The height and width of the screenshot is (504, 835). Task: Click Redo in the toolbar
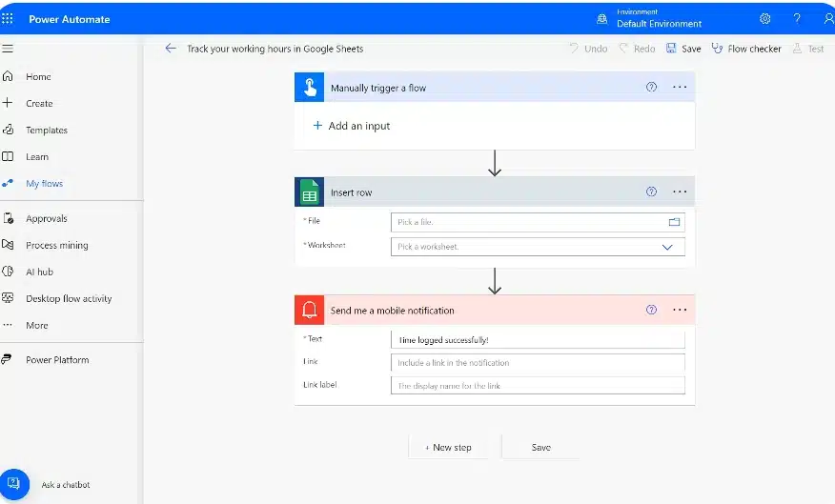(x=637, y=49)
